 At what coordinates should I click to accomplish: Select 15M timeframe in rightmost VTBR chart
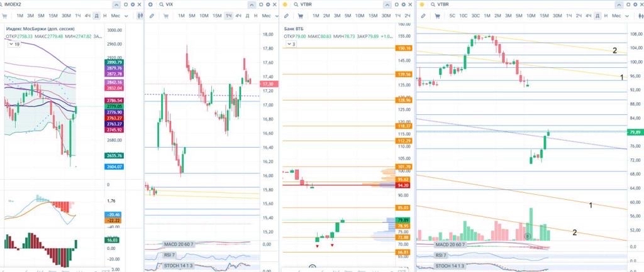coord(544,14)
